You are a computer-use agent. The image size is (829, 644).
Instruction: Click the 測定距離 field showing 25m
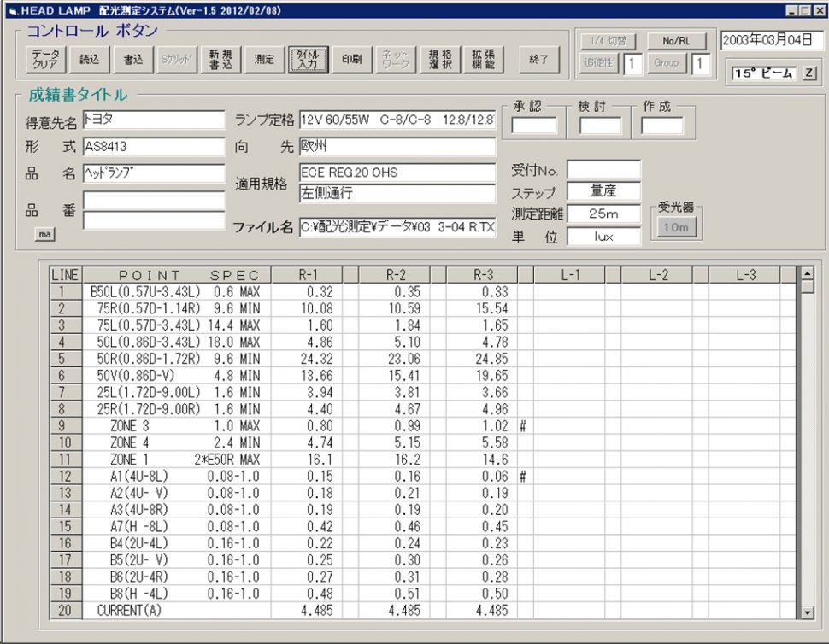603,214
